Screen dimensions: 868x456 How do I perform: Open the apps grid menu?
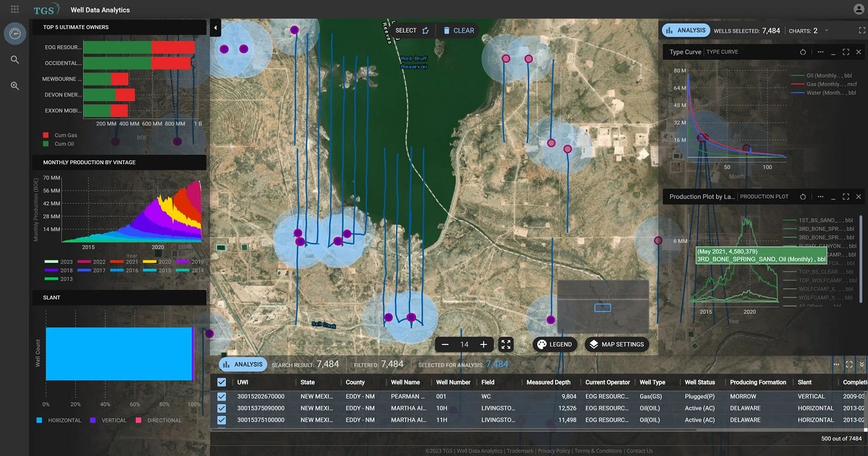[14, 10]
